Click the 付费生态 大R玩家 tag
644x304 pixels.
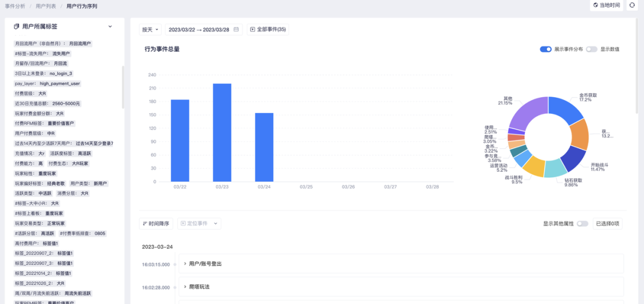(68, 163)
